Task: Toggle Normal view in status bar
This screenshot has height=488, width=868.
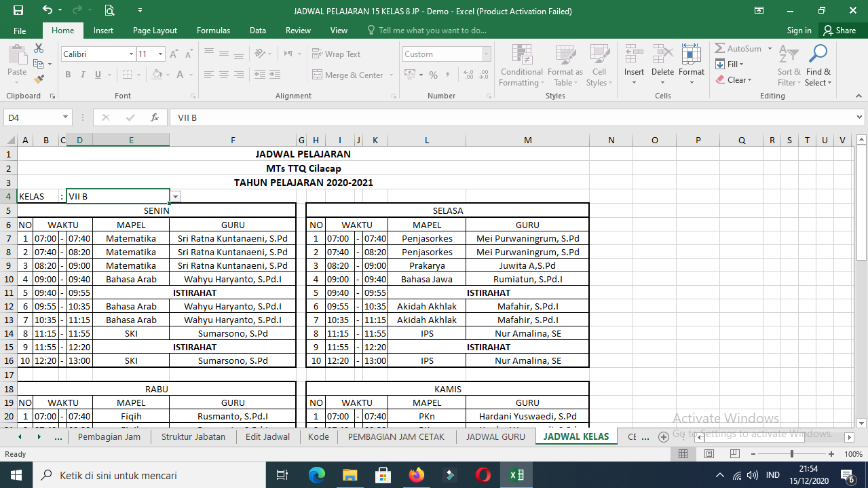Action: (x=683, y=454)
